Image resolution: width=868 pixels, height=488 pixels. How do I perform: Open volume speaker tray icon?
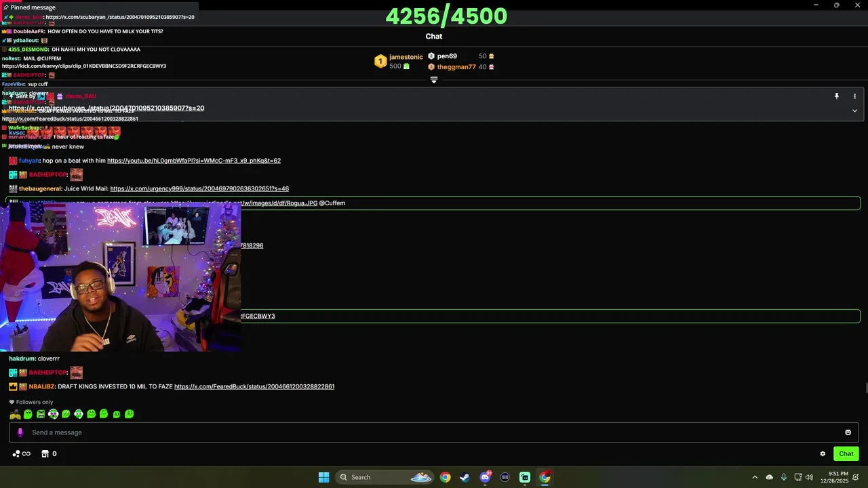click(x=809, y=477)
